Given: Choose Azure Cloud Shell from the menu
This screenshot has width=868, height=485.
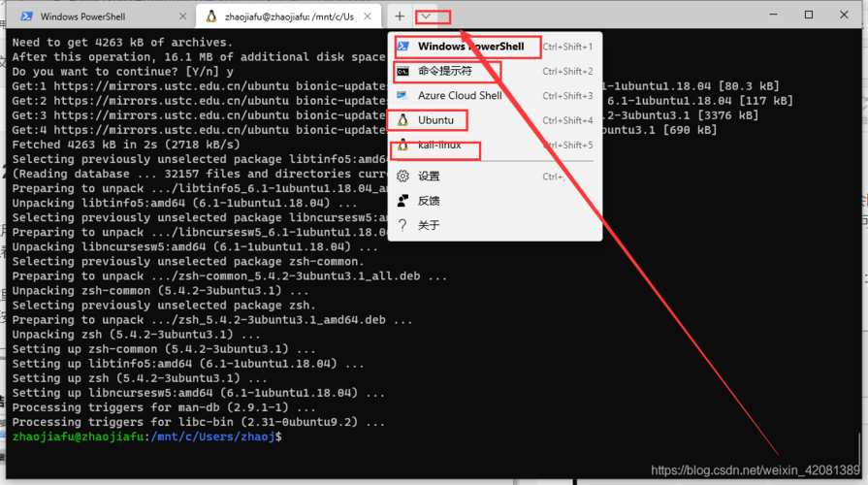Looking at the screenshot, I should coord(495,95).
